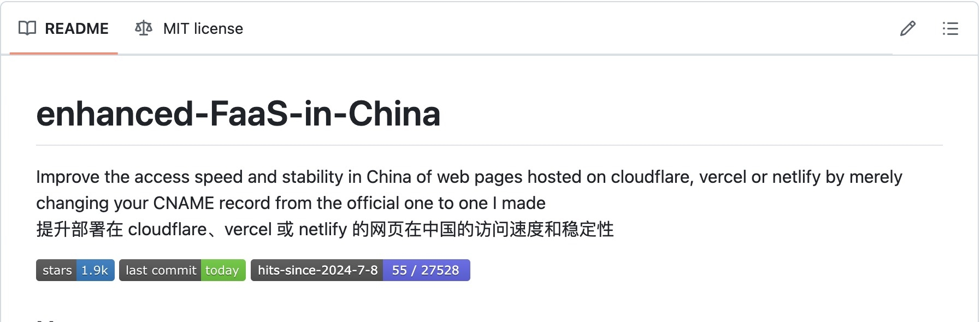Click the green "today" badge segment

click(x=223, y=270)
